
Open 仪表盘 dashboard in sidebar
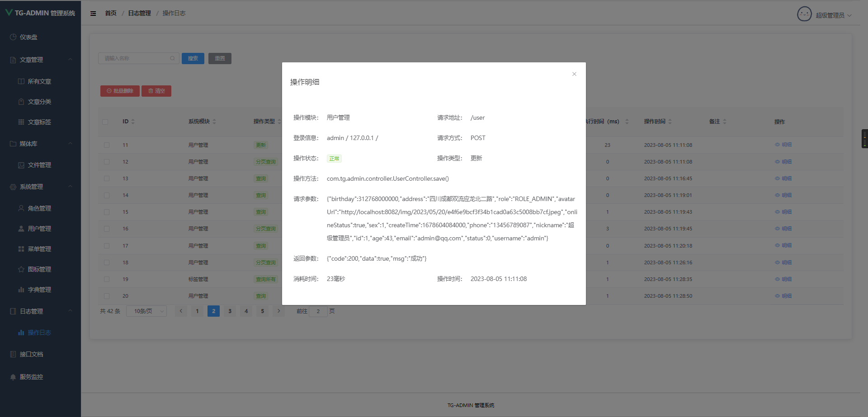point(28,37)
